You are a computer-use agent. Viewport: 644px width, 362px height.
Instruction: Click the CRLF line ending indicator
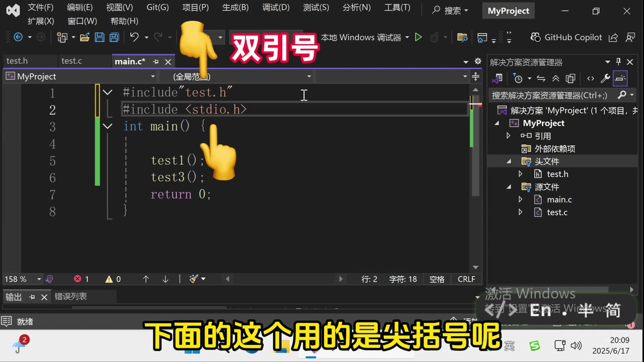466,279
